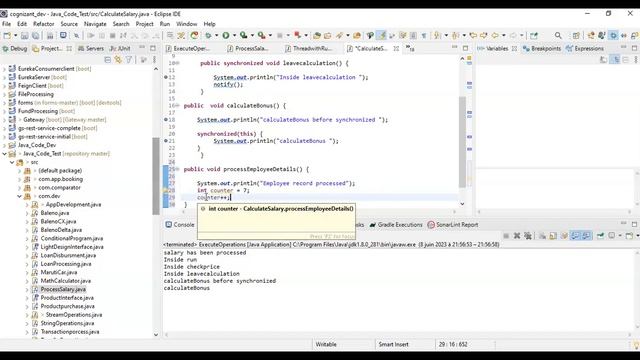Maximize the editor area

[465, 48]
